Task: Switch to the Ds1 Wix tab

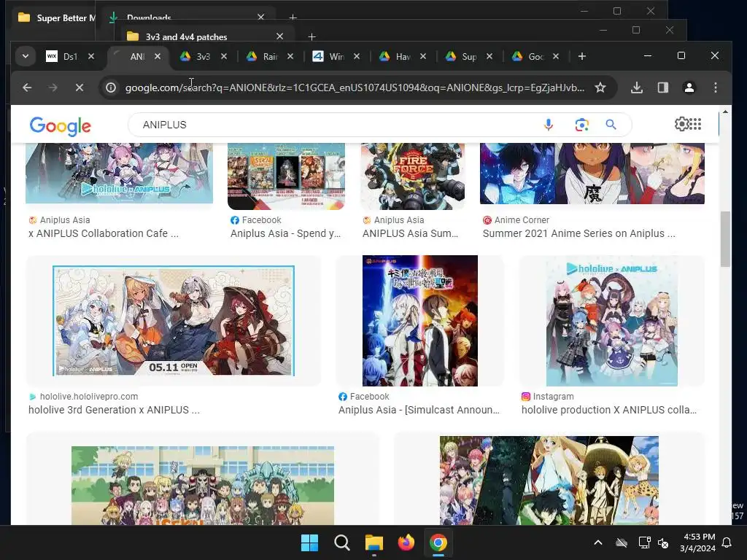Action: click(62, 56)
